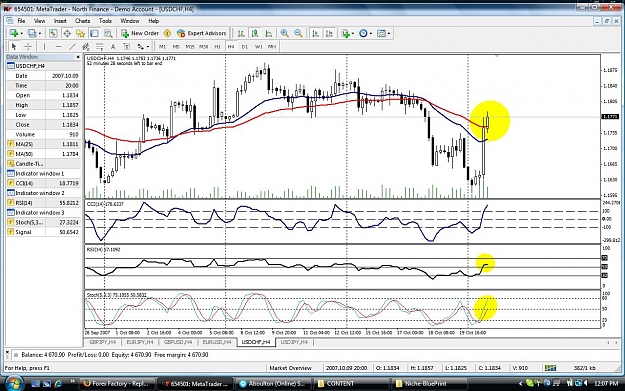Open the Periods dropdown arrow
The width and height of the screenshot is (625, 391).
click(x=371, y=33)
